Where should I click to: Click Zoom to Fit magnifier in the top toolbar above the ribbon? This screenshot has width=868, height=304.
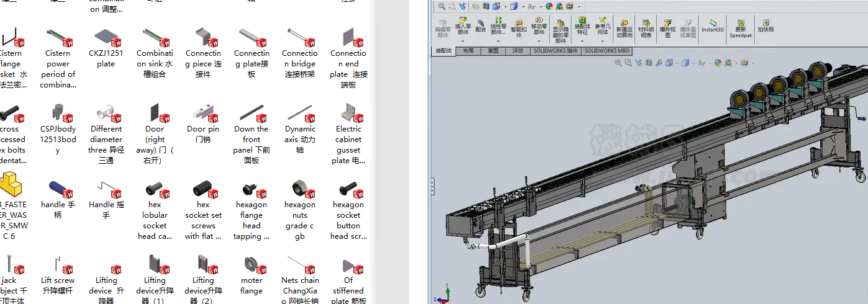[x=442, y=6]
